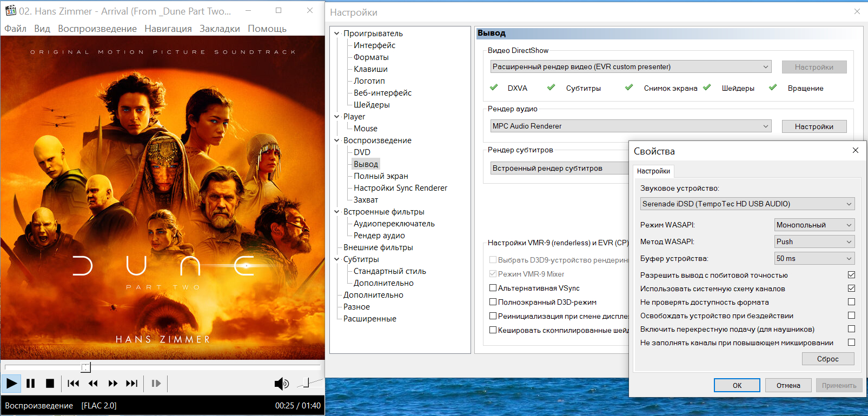
Task: Select Расширенные in the settings tree
Action: pos(369,319)
